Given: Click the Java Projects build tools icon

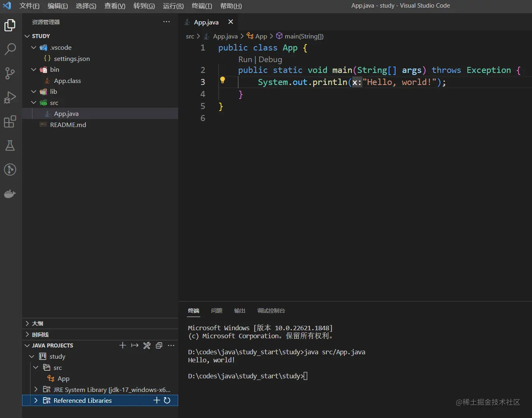Looking at the screenshot, I should (x=147, y=345).
